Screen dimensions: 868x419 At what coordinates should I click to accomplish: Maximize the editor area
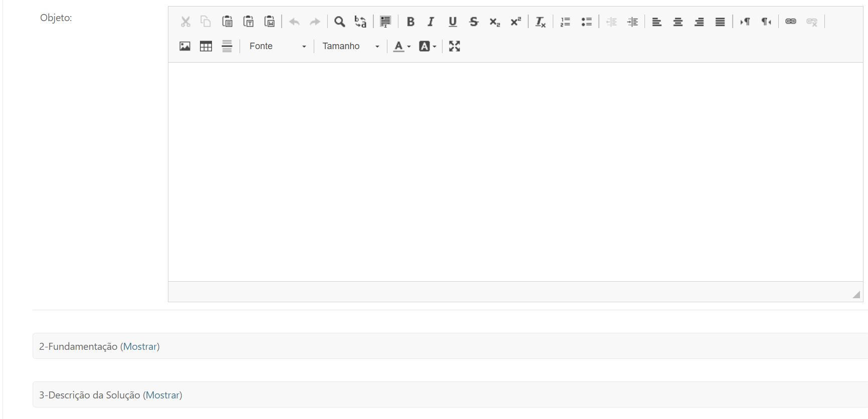pos(455,46)
